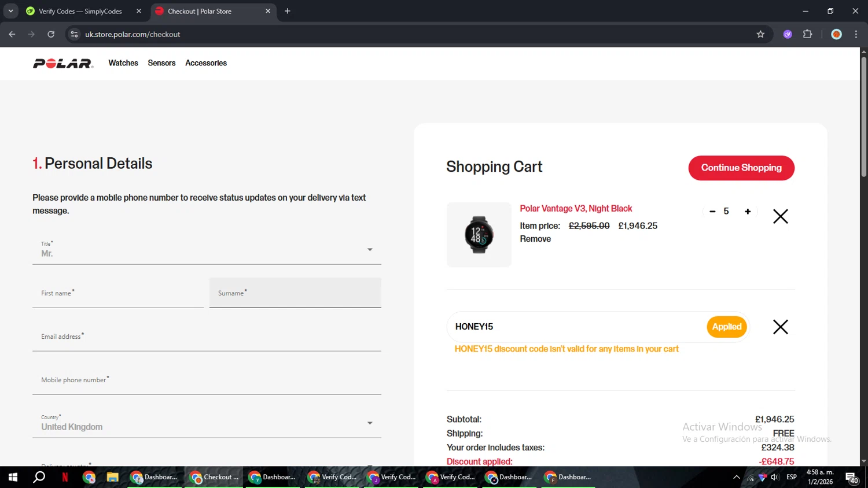868x488 pixels.
Task: Open the Accessories menu
Action: tap(206, 63)
